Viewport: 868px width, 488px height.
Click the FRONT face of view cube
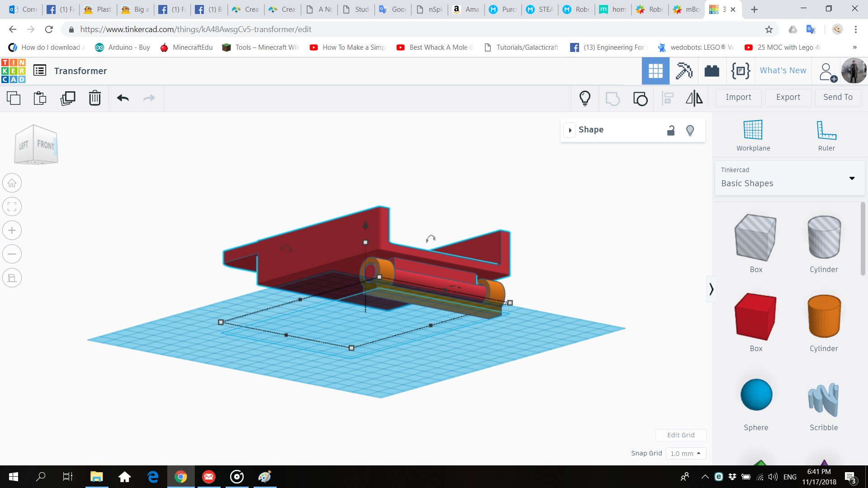[46, 145]
